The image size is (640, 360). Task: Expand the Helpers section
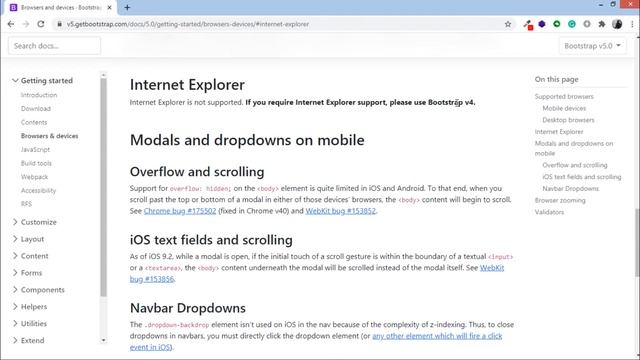pyautogui.click(x=30, y=307)
